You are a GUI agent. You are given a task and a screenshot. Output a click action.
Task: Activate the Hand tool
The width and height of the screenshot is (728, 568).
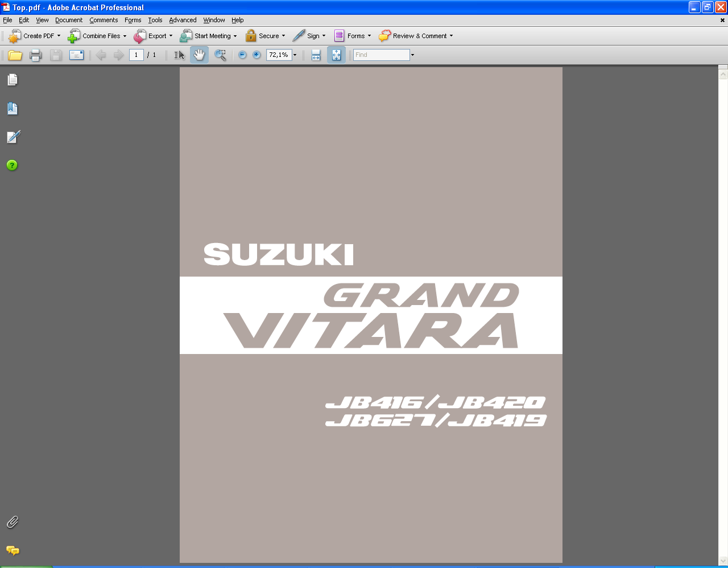click(199, 55)
